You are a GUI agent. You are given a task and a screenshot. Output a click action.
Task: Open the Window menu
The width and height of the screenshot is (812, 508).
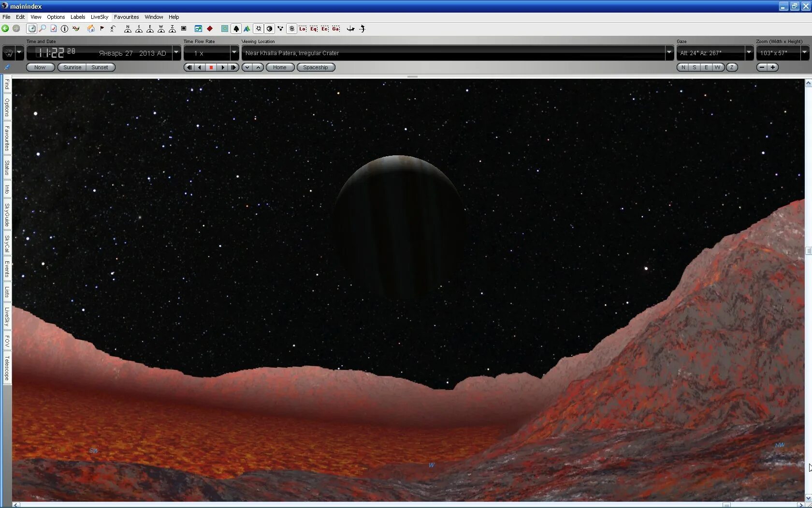(x=154, y=17)
